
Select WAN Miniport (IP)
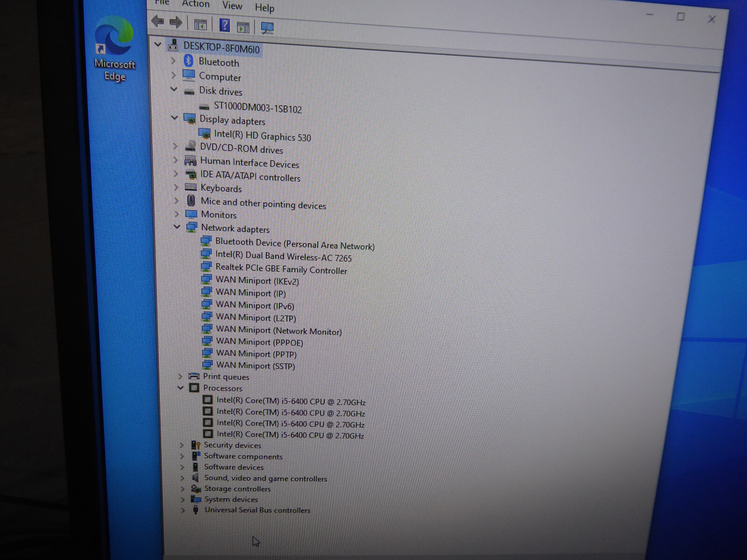click(251, 293)
